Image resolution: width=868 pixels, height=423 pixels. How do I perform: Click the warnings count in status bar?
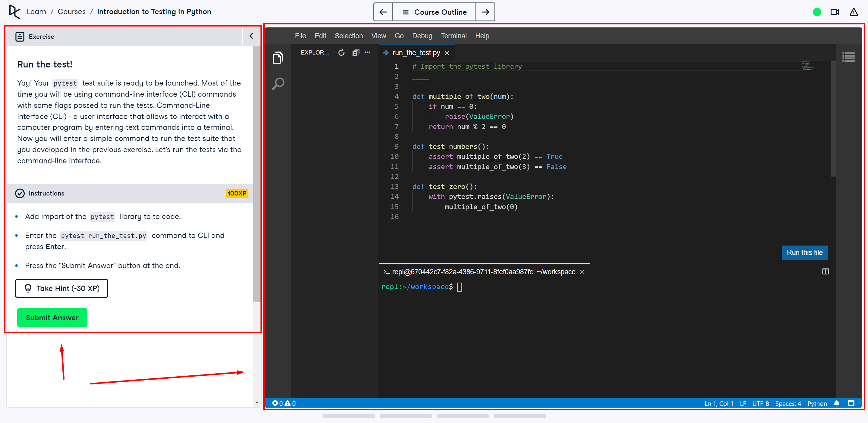tap(290, 403)
